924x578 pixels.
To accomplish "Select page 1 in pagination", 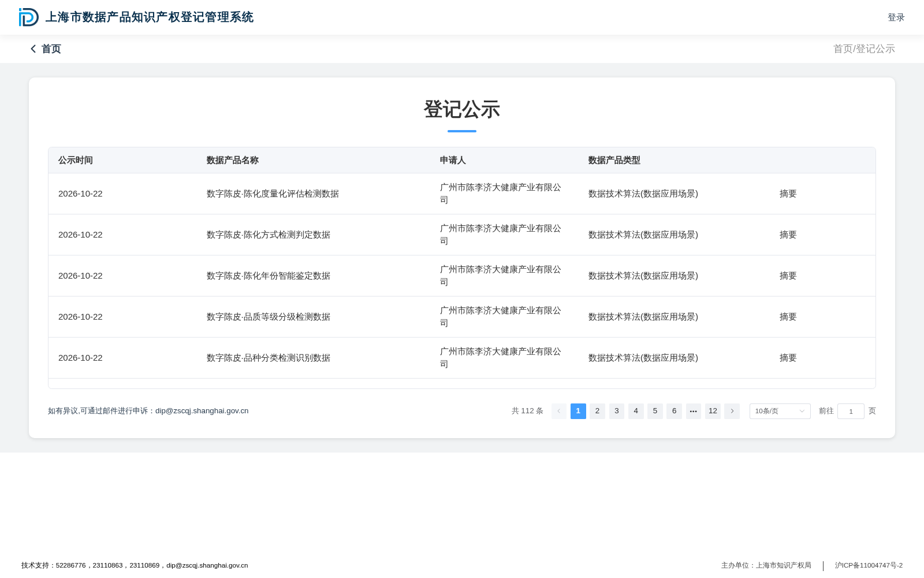I will click(x=578, y=411).
